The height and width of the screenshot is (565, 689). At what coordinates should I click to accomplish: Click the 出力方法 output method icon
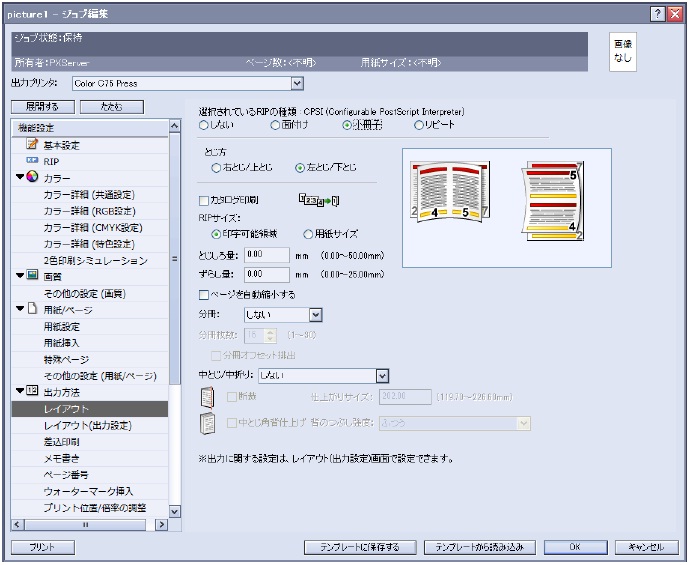(x=33, y=391)
